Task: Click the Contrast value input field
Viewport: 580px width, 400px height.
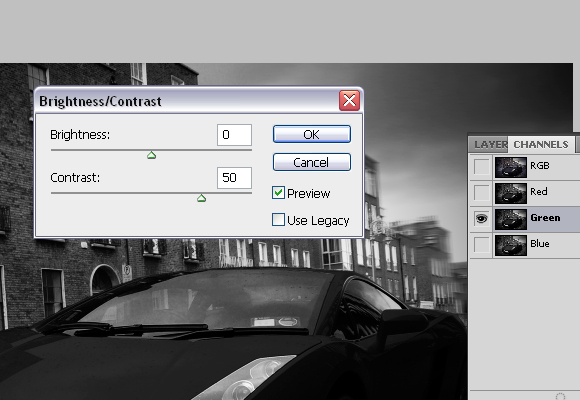Action: tap(235, 178)
